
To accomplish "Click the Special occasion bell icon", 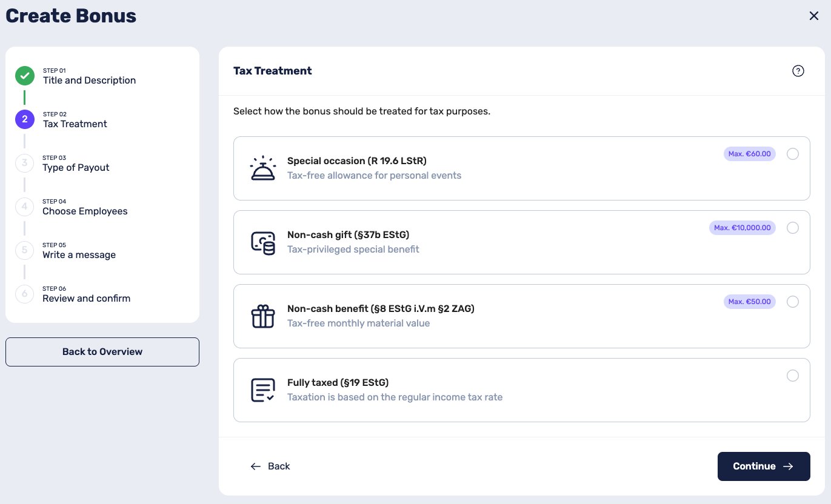I will (263, 168).
